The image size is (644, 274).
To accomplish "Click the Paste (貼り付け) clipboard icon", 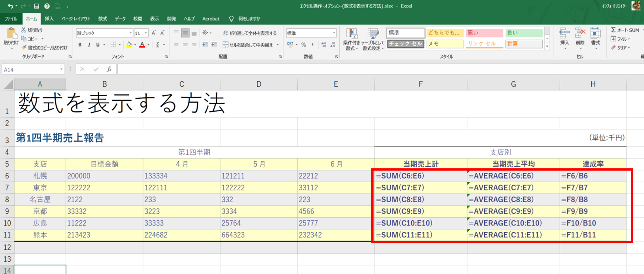I will 11,34.
